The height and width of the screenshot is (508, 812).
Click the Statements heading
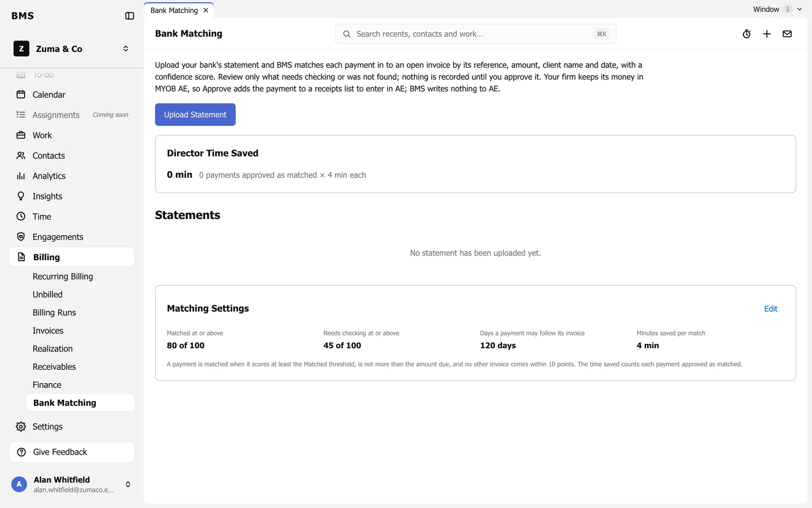pos(188,215)
